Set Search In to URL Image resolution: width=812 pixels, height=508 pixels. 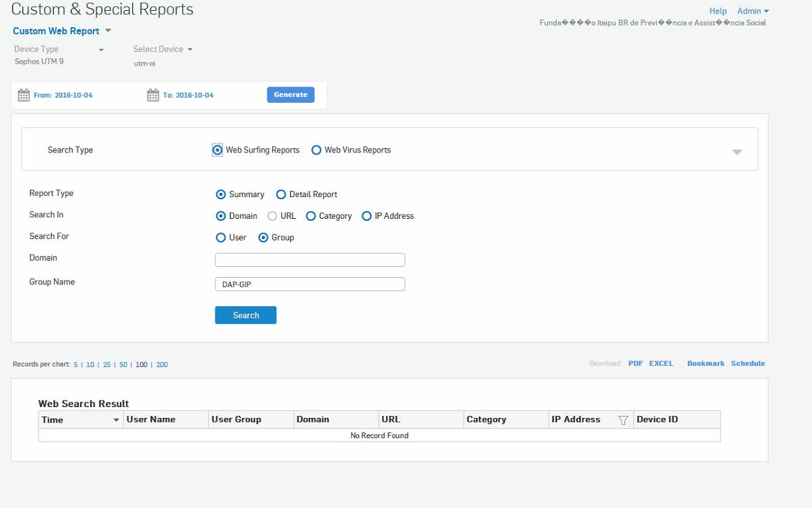click(272, 216)
